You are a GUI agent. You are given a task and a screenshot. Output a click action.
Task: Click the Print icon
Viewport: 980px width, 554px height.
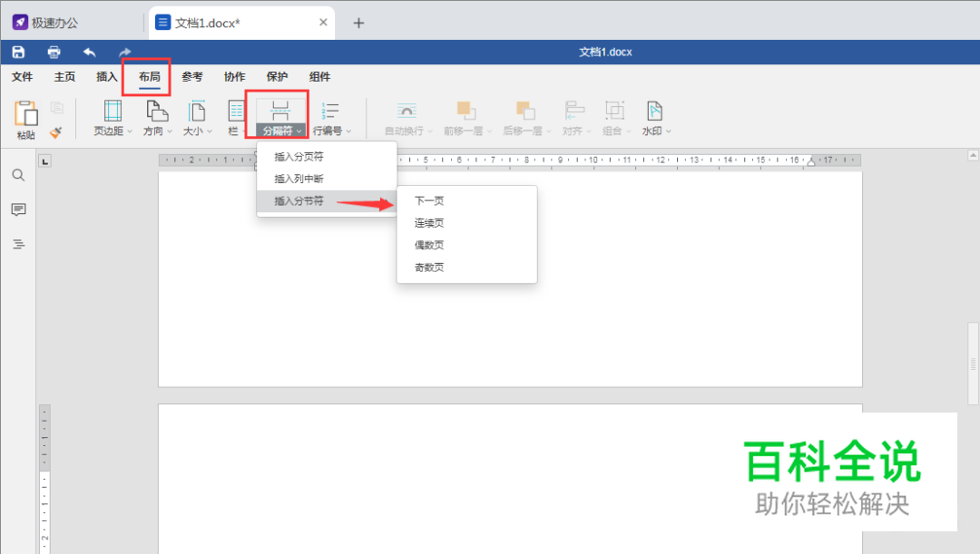coord(54,52)
